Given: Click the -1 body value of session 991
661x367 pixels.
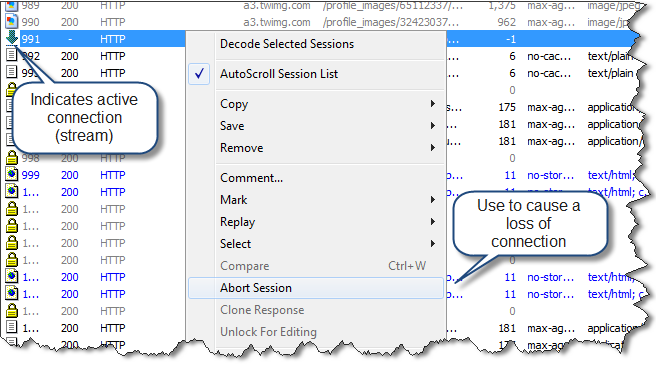Looking at the screenshot, I should 511,39.
